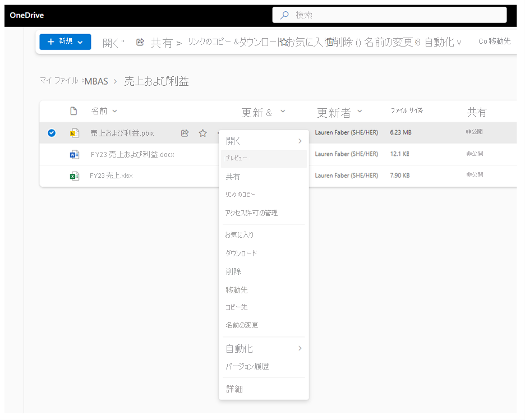This screenshot has height=420, width=525.
Task: Click the file type column header icon
Action: click(x=73, y=111)
